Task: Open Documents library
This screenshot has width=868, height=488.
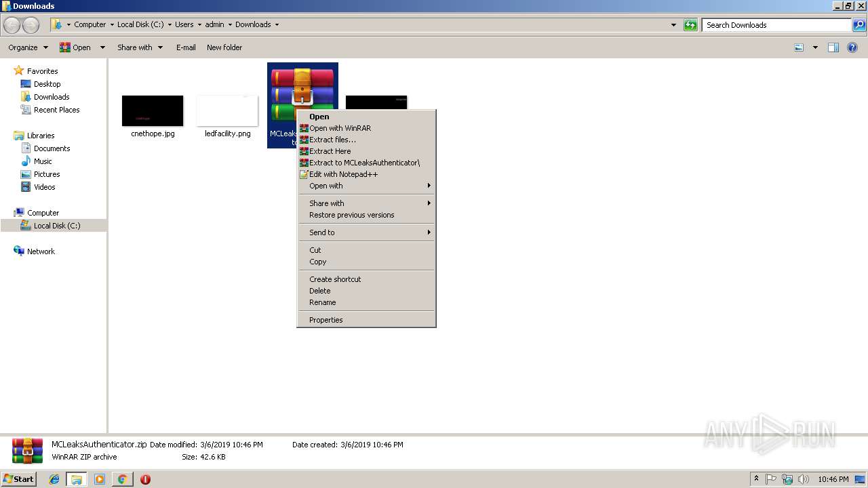Action: click(x=52, y=148)
